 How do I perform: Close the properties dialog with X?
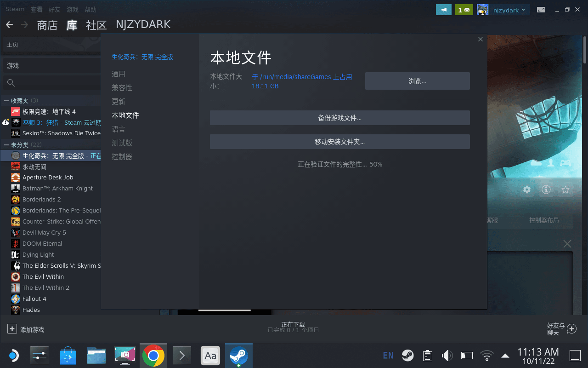click(x=481, y=39)
